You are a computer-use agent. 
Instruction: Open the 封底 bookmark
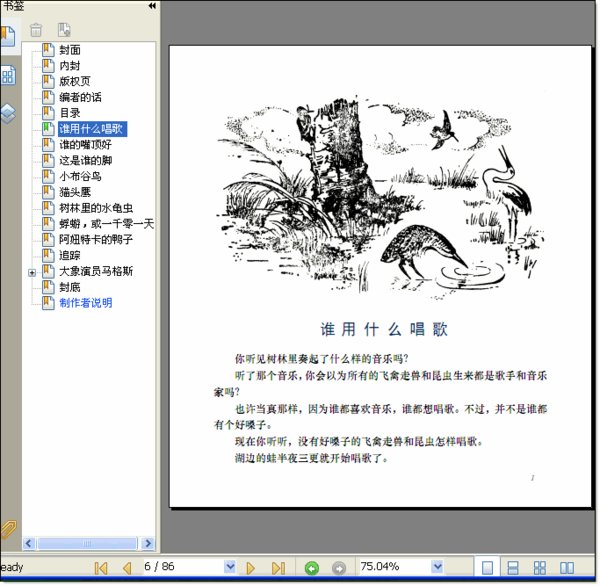coord(70,287)
